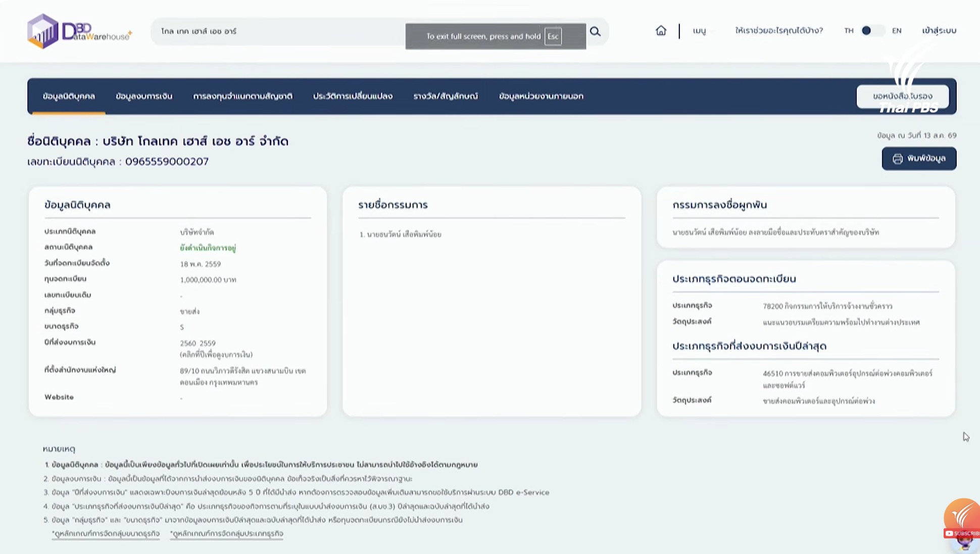Image resolution: width=980 pixels, height=554 pixels.
Task: Click the business type code 78200 line
Action: tap(827, 306)
